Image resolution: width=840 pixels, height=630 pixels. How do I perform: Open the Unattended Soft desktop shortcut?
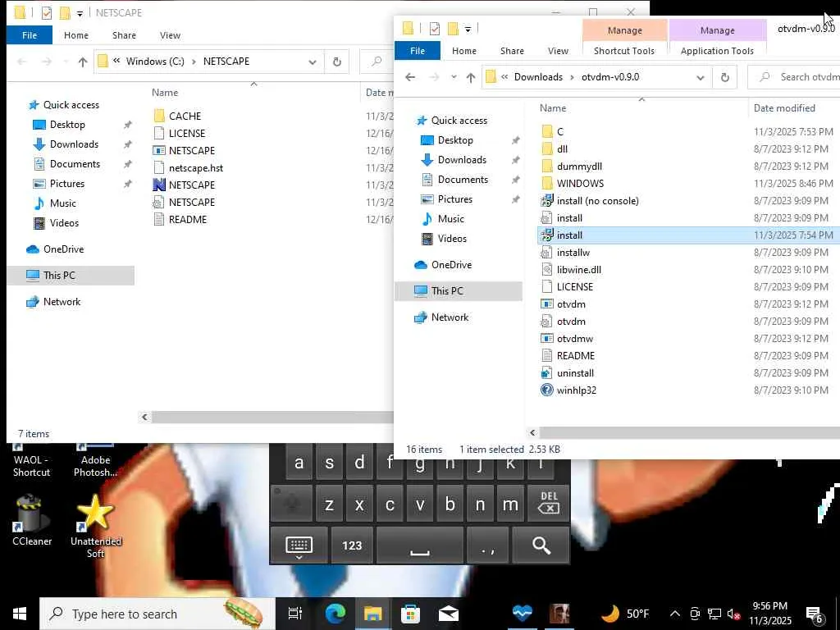95,526
